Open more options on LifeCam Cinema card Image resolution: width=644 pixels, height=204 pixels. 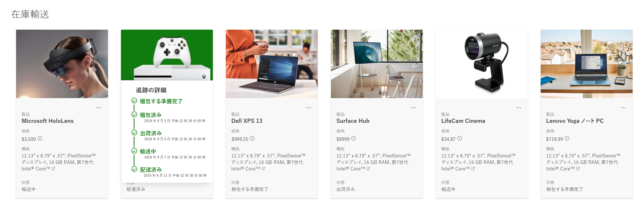[518, 108]
